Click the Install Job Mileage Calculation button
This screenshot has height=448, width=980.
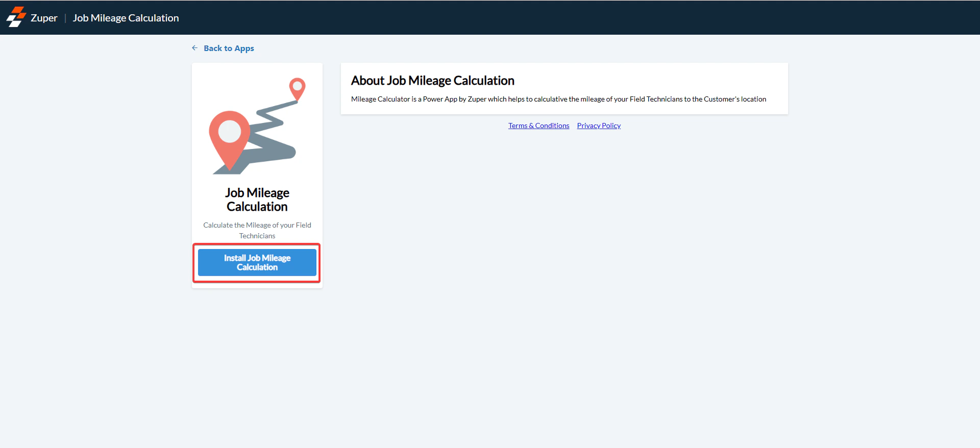click(257, 263)
